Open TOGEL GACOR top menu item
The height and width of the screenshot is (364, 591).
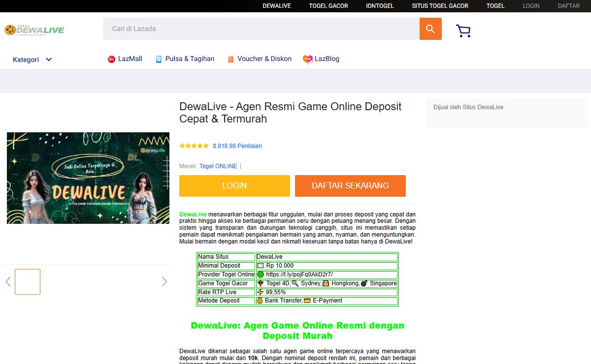pos(328,6)
